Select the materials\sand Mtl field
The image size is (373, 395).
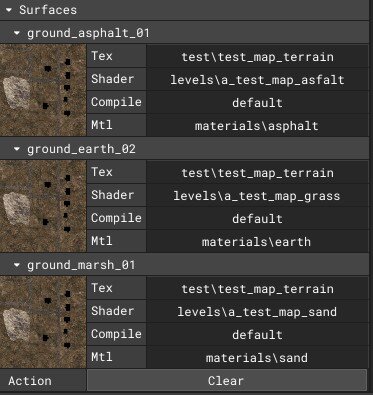[257, 357]
